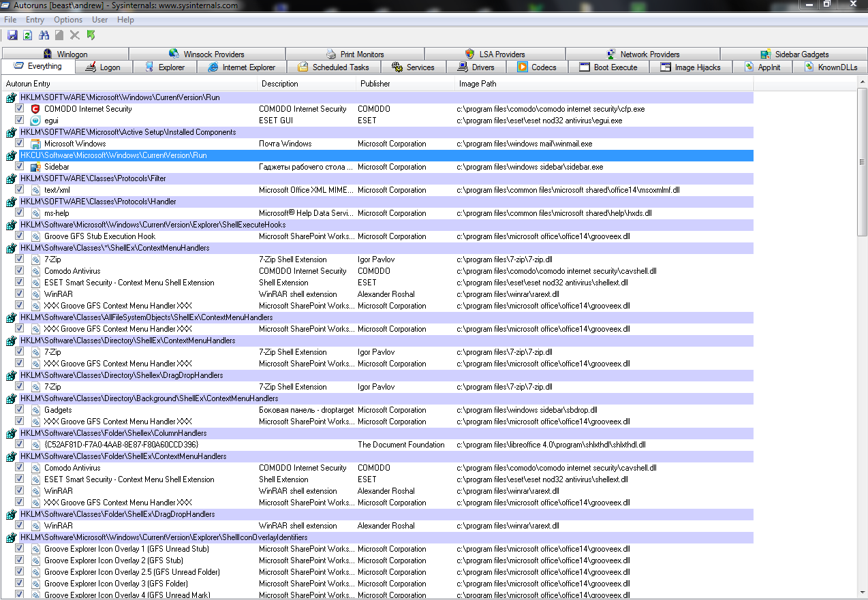868x600 pixels.
Task: Click The Document Foundation publisher cell
Action: point(401,445)
